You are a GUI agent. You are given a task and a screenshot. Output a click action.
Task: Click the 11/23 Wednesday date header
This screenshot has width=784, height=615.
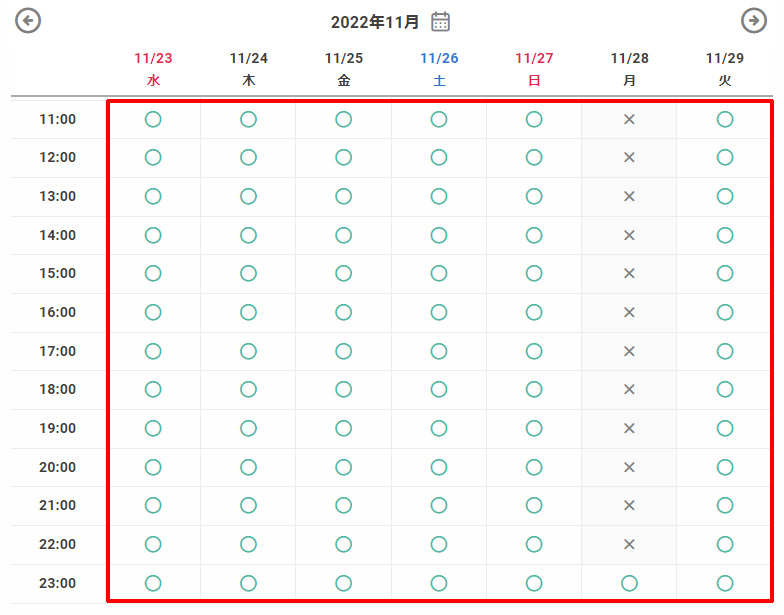click(153, 69)
